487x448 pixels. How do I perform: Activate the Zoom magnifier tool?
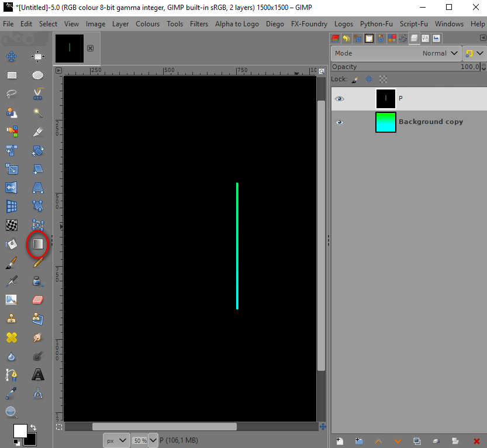pos(11,412)
